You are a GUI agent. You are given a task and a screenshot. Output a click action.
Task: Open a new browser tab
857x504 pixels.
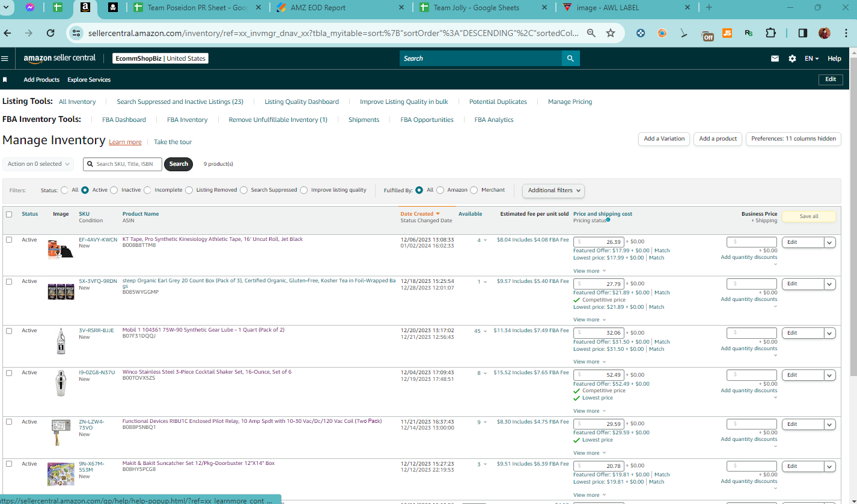pos(709,8)
